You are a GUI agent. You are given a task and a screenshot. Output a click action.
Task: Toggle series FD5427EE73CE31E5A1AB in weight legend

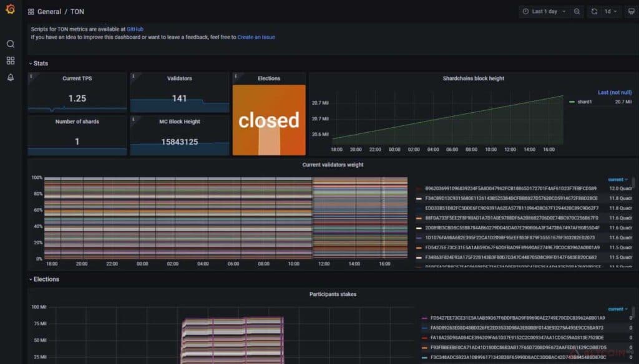pyautogui.click(x=512, y=247)
